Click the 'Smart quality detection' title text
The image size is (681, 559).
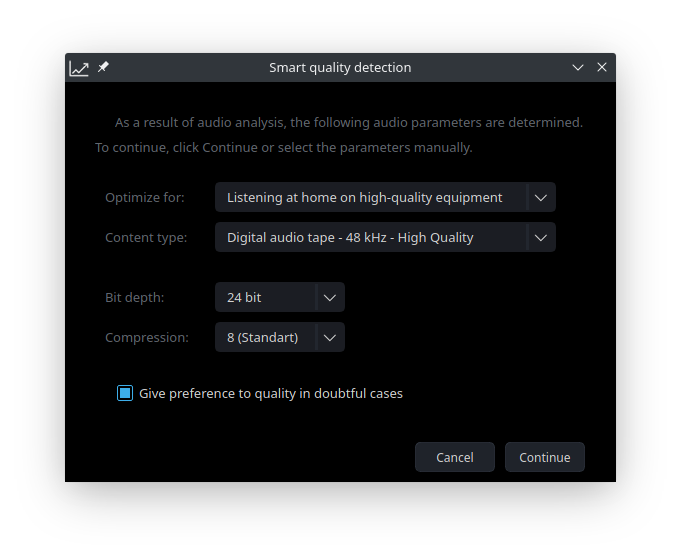340,68
